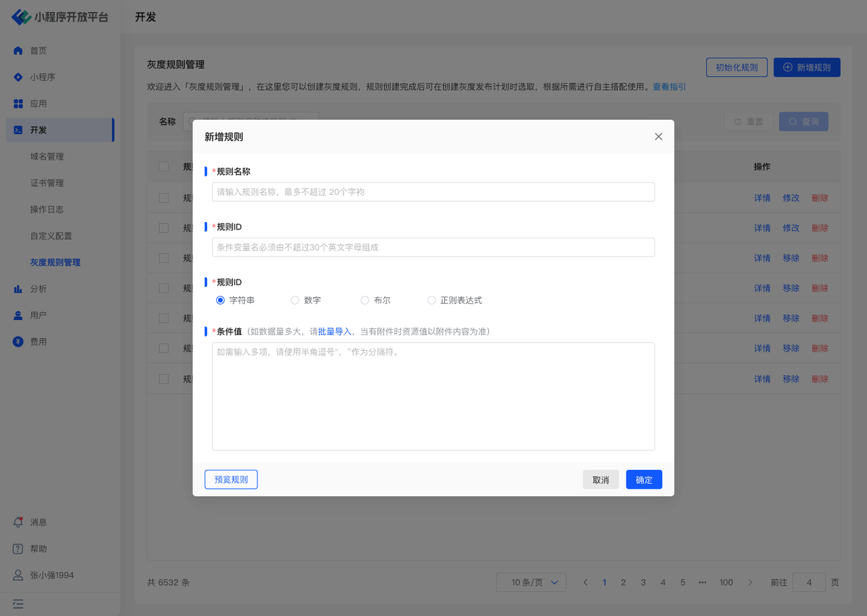Open the 10条/页 page size dropdown
Image resolution: width=867 pixels, height=616 pixels.
tap(531, 582)
